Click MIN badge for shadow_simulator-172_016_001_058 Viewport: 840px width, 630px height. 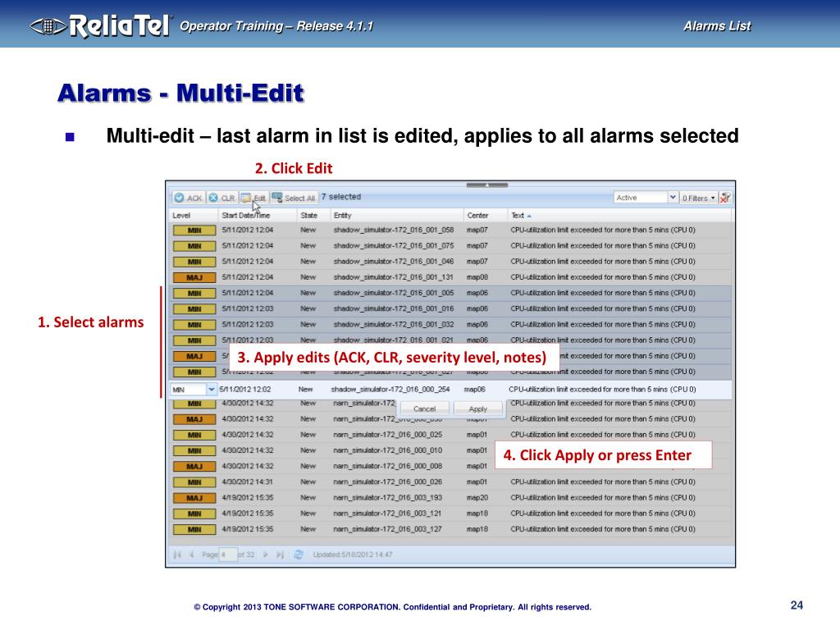(194, 231)
